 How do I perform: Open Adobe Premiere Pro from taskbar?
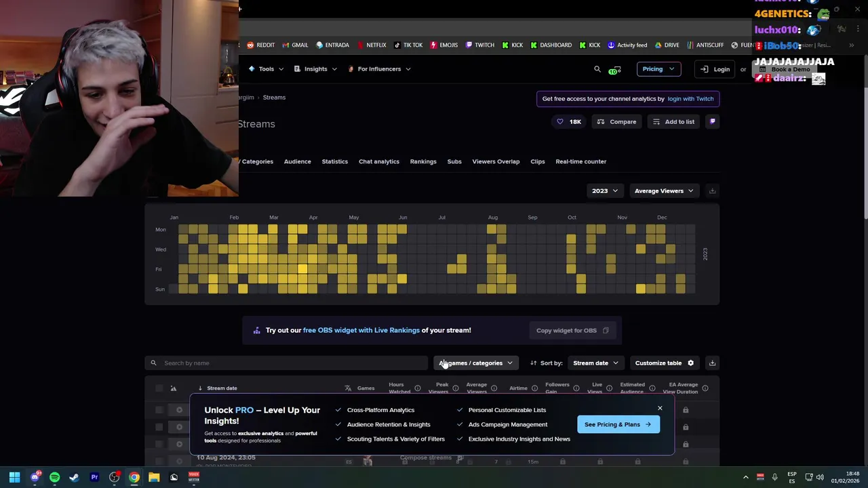94,477
